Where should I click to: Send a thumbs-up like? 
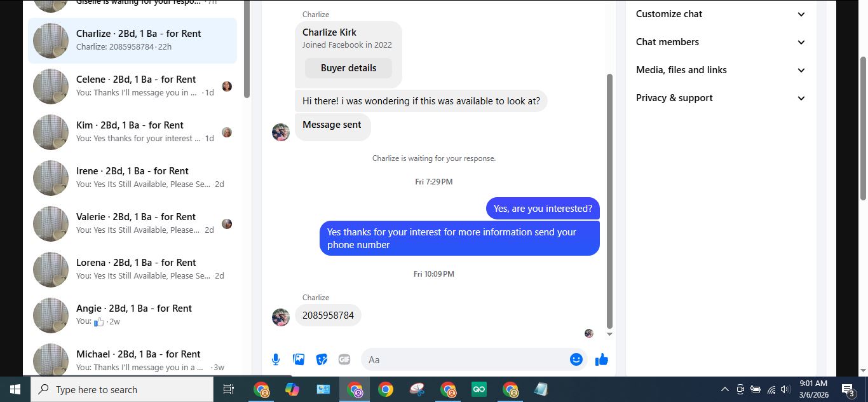click(x=602, y=359)
